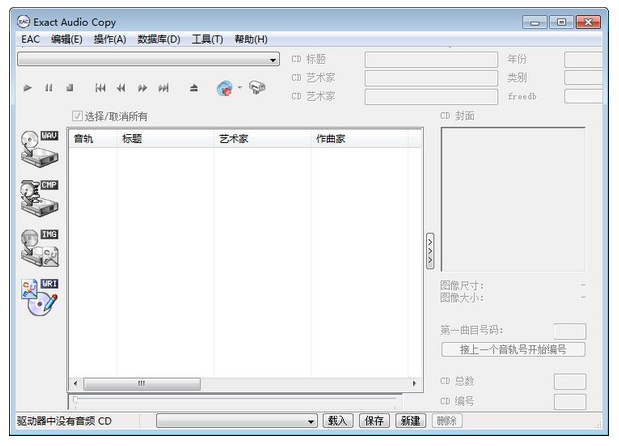Open the 操作(A) menu
Screen dimensions: 619x446
110,39
